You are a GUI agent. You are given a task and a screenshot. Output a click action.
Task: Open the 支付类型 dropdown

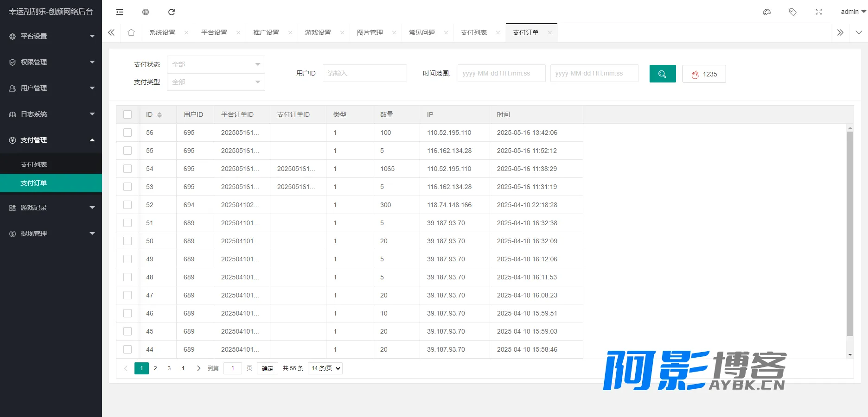(216, 82)
